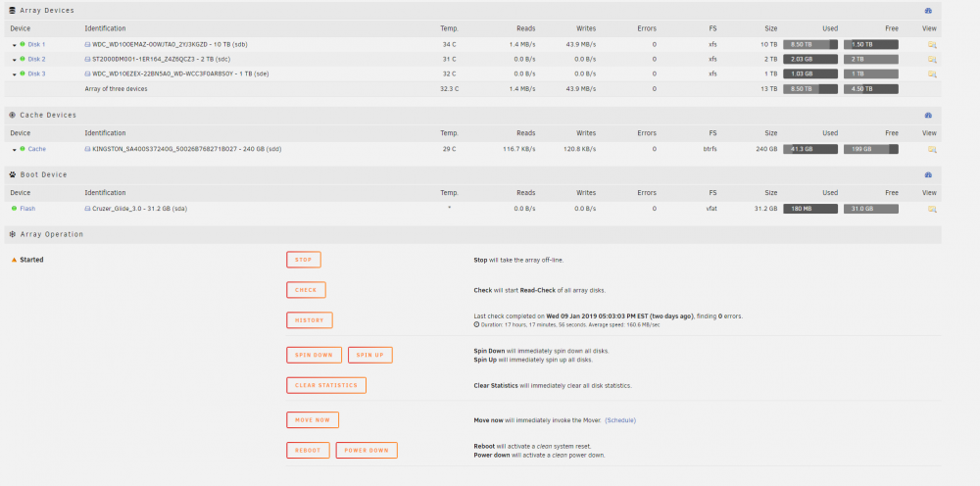Power down the system

(x=367, y=451)
